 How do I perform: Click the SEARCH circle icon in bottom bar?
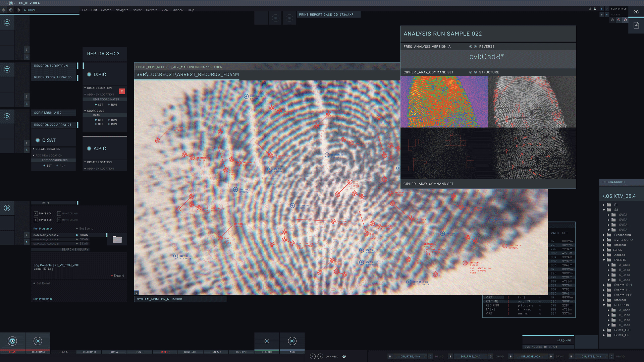267,341
